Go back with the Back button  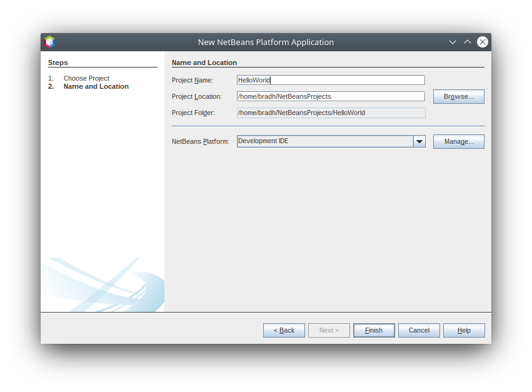tap(284, 330)
